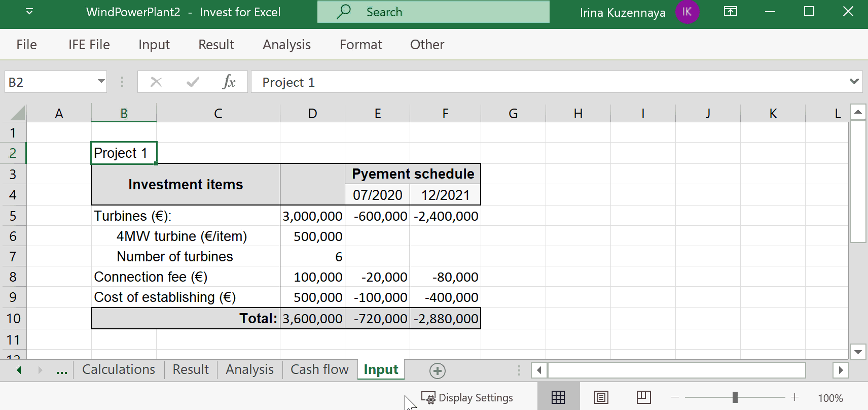Switch to the Calculations sheet tab

(x=119, y=369)
